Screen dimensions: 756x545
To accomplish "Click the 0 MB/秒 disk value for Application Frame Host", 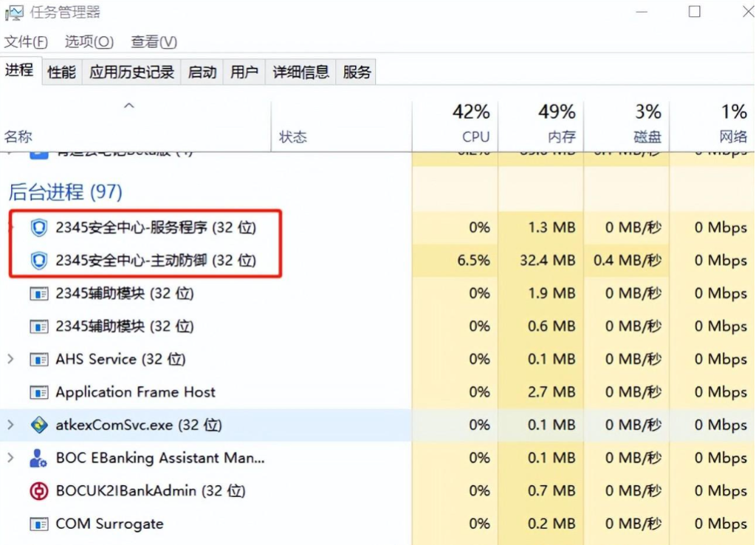I will click(633, 392).
